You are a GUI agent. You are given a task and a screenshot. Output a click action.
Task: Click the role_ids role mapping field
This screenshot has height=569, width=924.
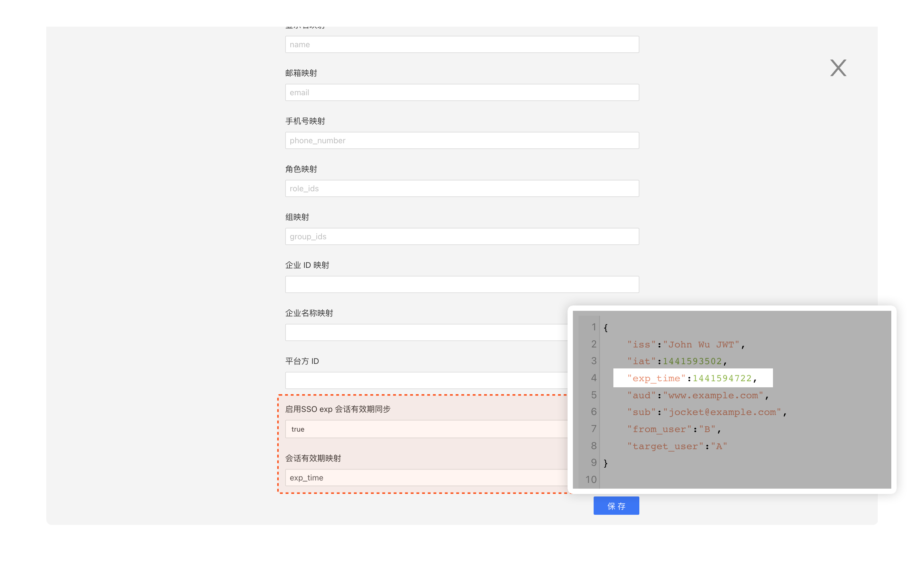[462, 188]
